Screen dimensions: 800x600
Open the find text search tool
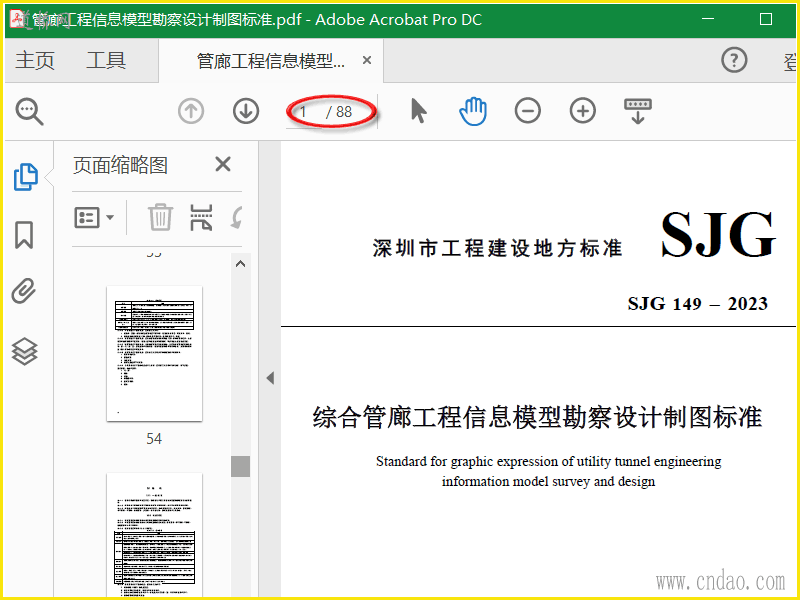(29, 112)
